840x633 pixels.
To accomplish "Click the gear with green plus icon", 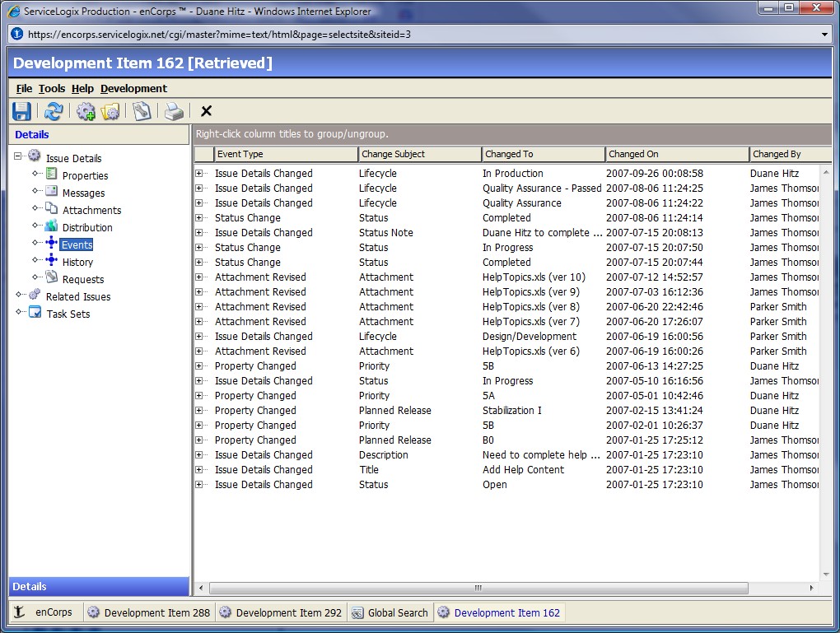I will 86,111.
